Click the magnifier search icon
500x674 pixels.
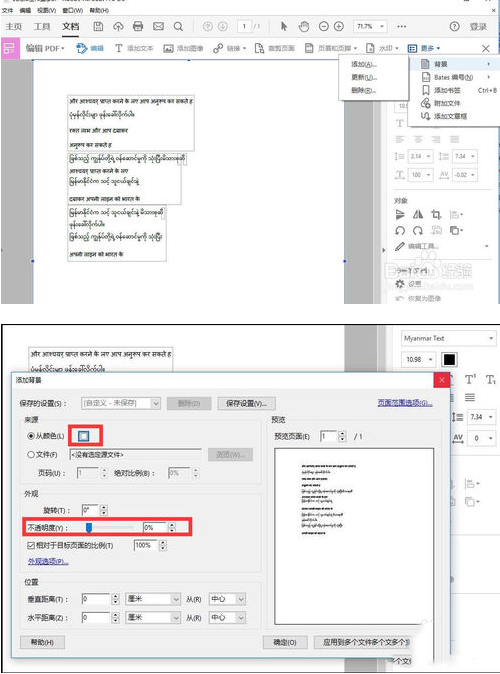(x=178, y=27)
